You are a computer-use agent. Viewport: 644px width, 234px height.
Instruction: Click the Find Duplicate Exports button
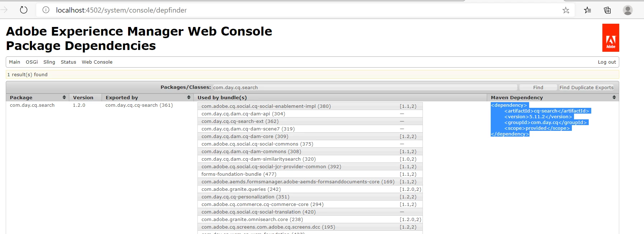point(587,87)
